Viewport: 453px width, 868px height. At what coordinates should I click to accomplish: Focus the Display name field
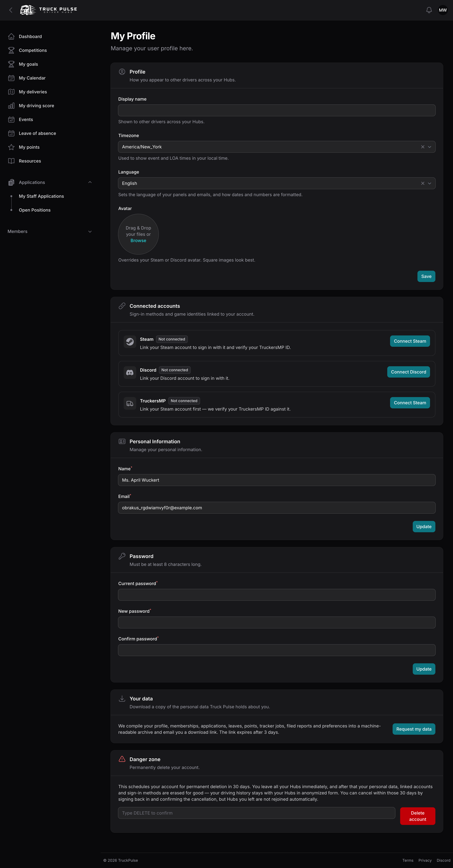point(277,110)
